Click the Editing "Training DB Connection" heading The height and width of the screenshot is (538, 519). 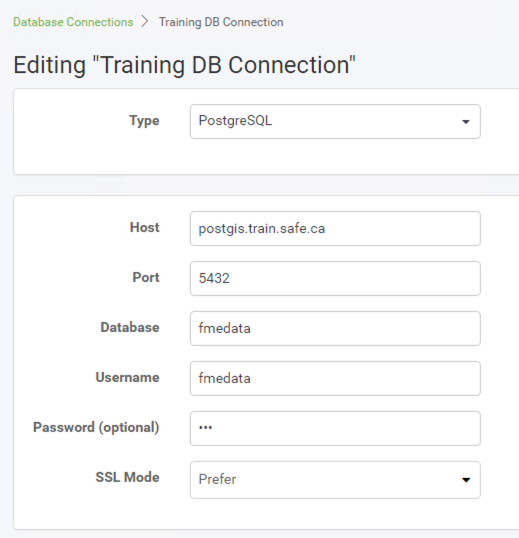click(185, 65)
